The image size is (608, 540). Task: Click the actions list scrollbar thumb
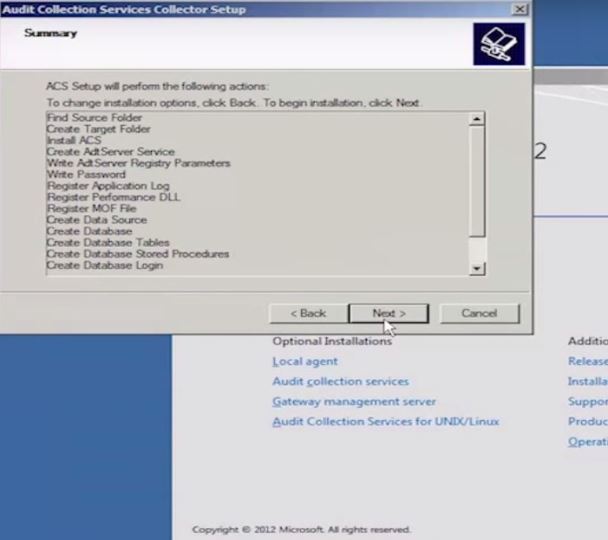[x=477, y=181]
